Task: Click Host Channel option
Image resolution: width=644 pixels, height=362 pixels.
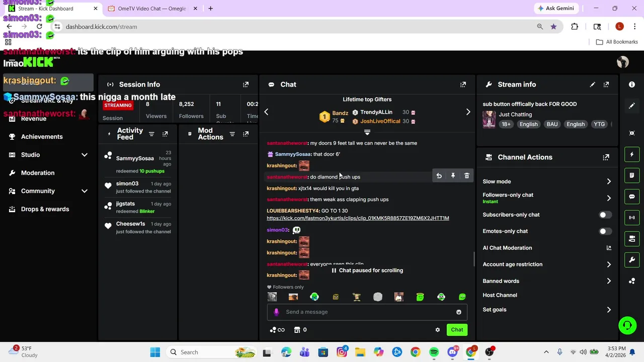Action: (500, 295)
